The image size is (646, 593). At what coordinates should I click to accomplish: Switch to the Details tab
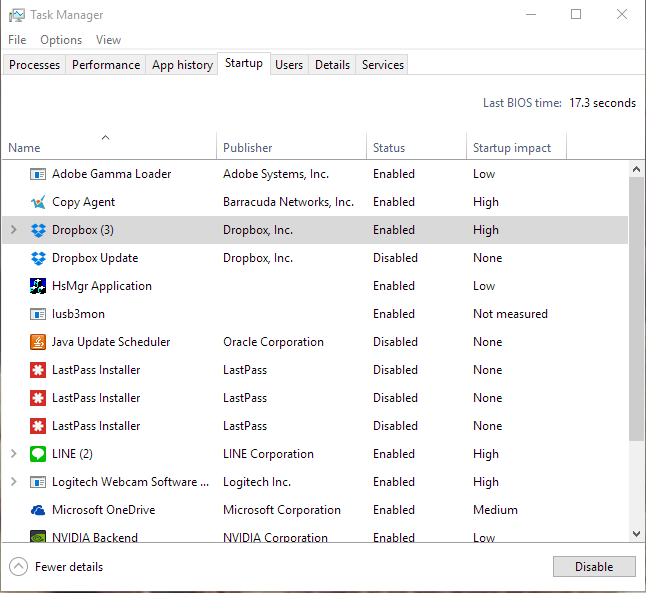332,65
